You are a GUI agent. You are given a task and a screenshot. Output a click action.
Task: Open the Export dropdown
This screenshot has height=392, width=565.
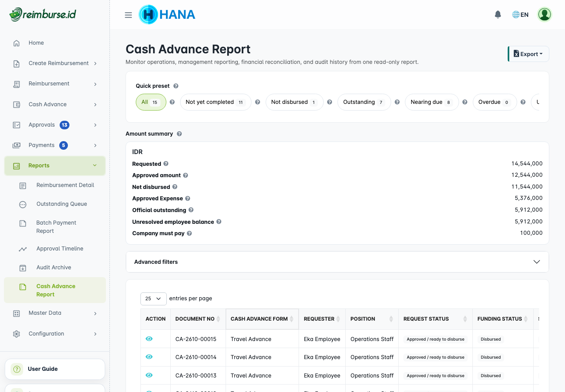tap(529, 54)
